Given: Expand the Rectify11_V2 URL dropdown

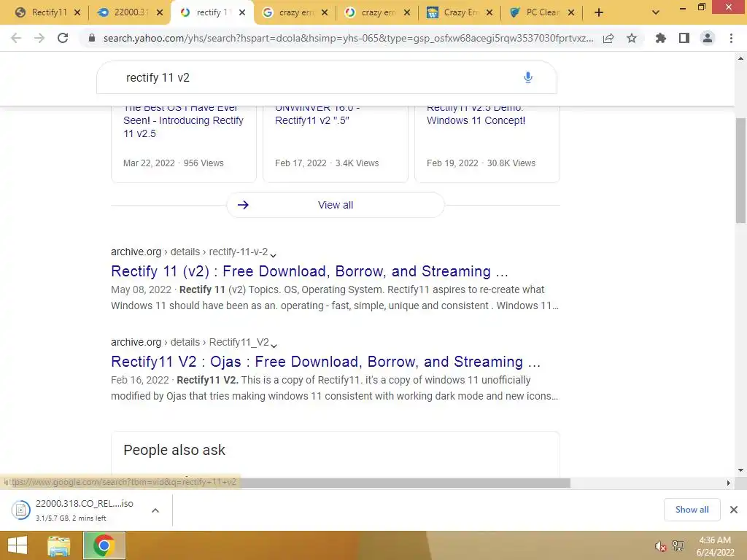Looking at the screenshot, I should 274,345.
